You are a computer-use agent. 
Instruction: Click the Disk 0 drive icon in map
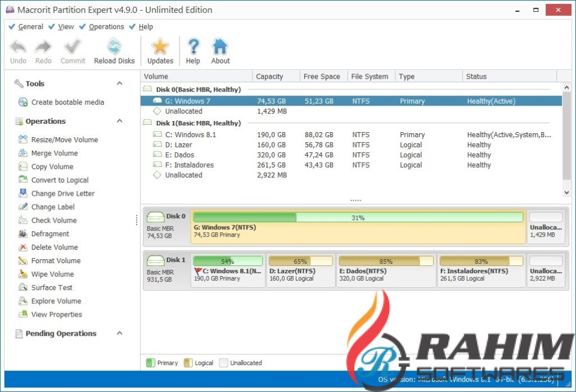pyautogui.click(x=155, y=217)
